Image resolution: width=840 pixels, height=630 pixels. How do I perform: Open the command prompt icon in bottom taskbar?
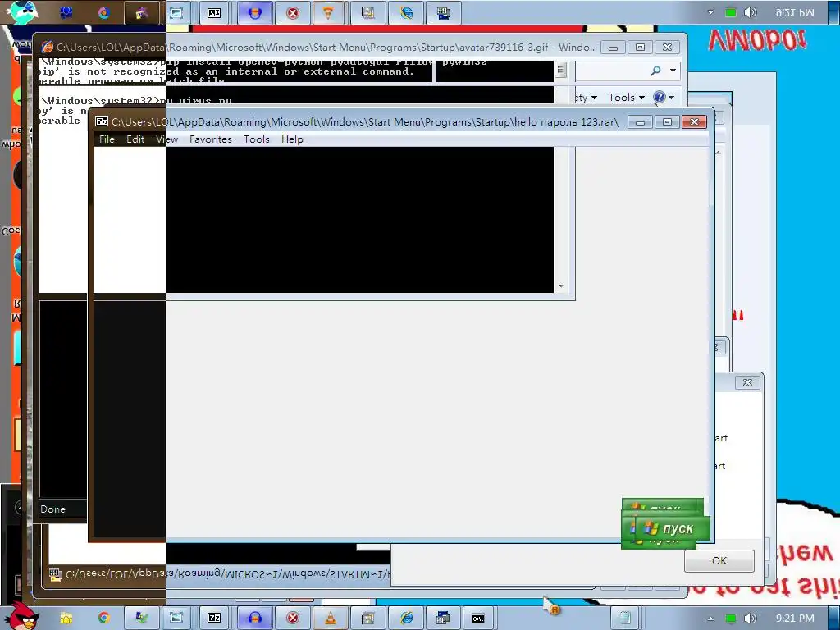pyautogui.click(x=478, y=619)
